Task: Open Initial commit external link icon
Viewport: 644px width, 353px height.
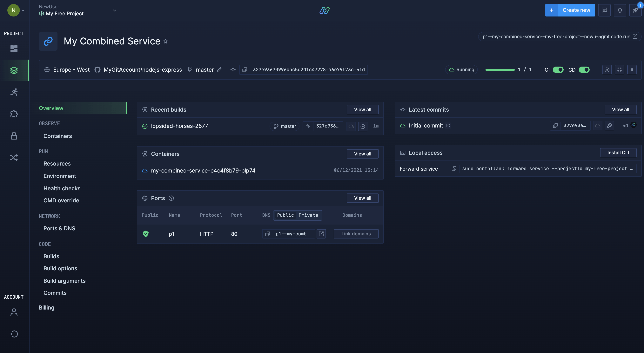Action: [448, 126]
